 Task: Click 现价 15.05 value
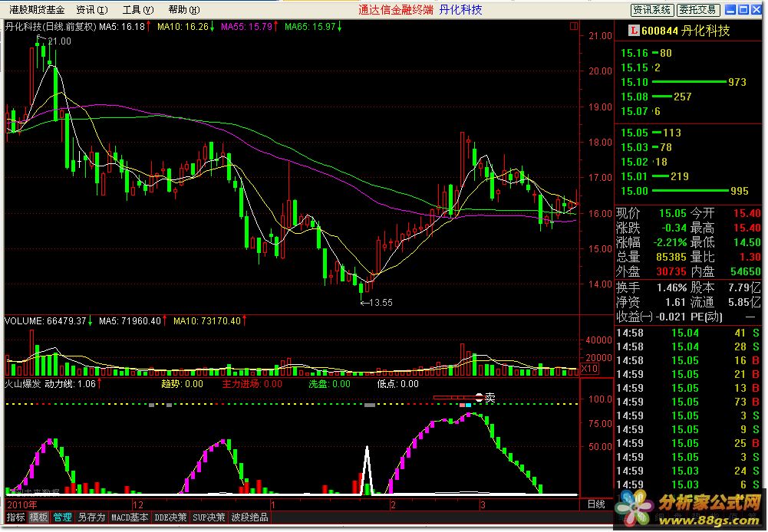(x=673, y=213)
